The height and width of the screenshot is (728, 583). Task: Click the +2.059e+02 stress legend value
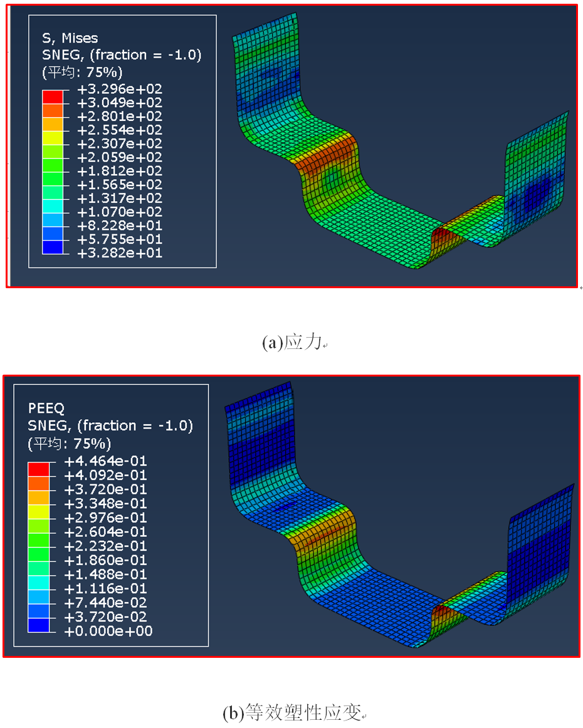[x=119, y=157]
